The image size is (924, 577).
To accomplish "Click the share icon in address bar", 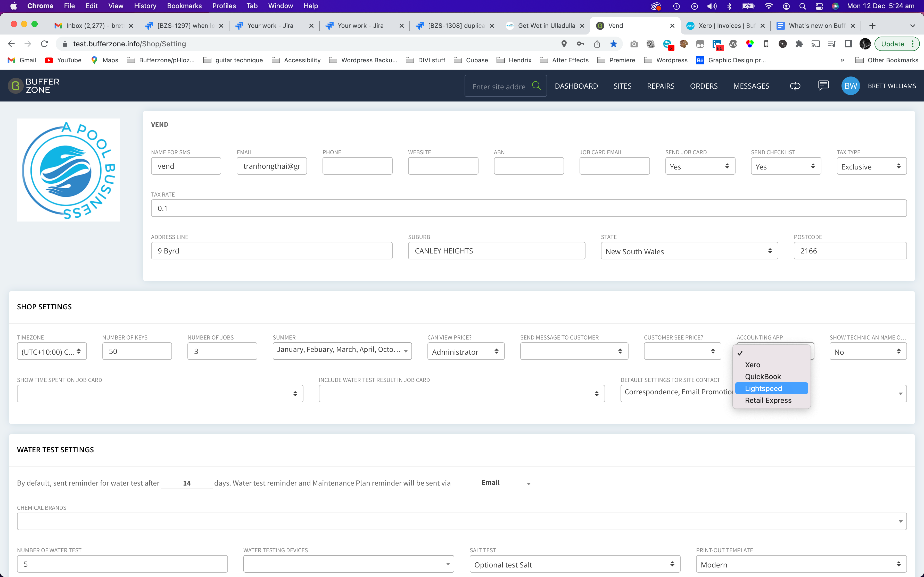I will point(597,44).
